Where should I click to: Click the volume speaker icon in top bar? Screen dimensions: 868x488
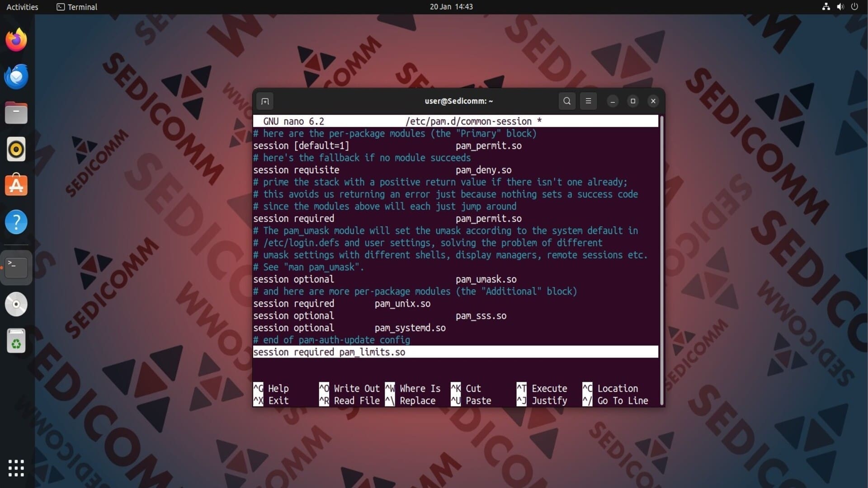click(840, 7)
